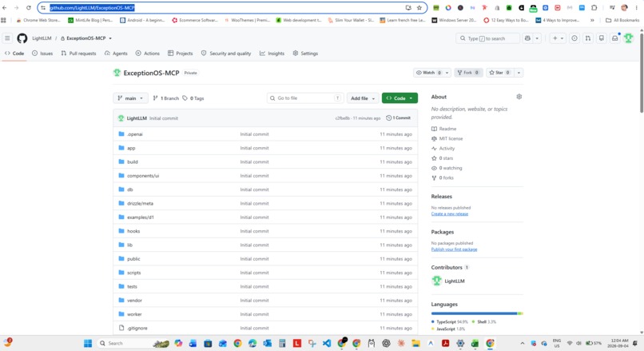Expand the Star lists dropdown arrow
644x351 pixels.
(519, 73)
